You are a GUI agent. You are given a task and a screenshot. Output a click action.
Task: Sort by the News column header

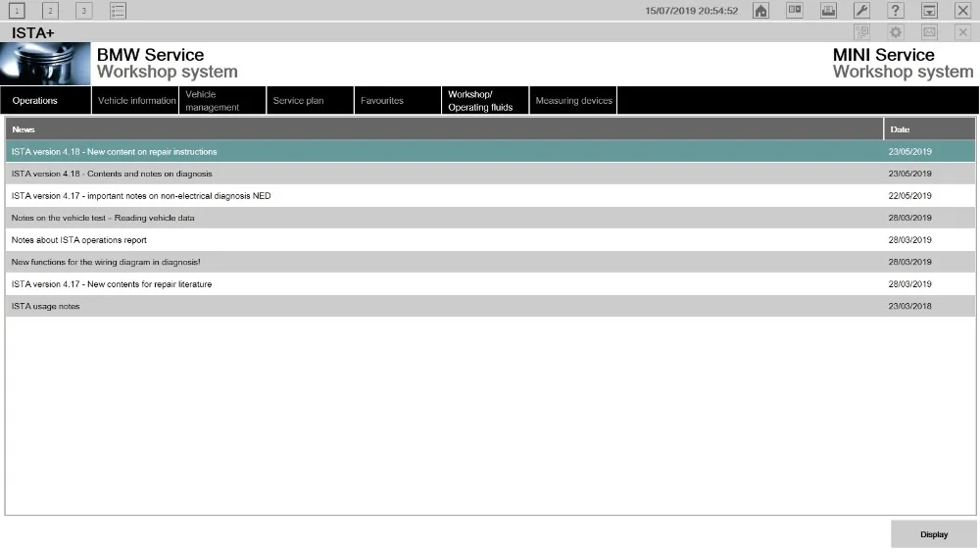(x=444, y=129)
